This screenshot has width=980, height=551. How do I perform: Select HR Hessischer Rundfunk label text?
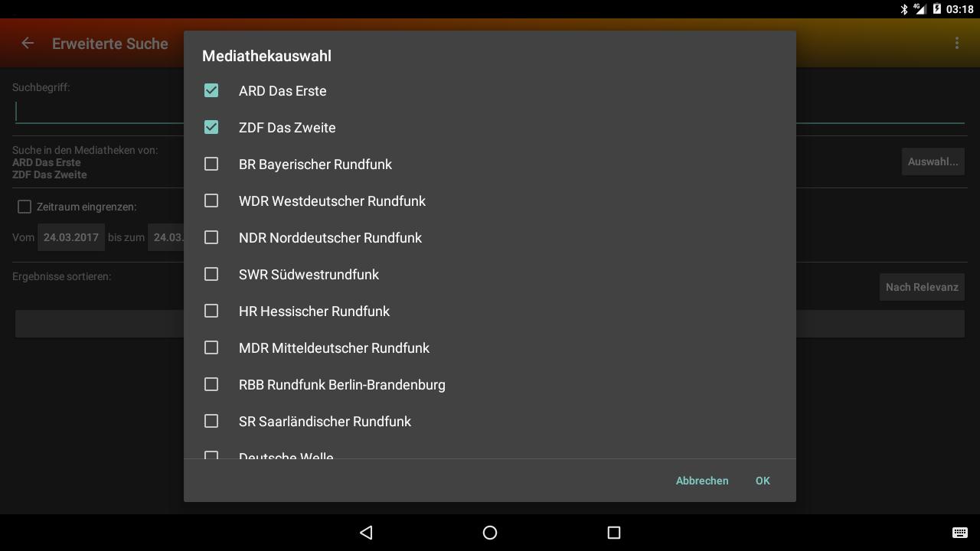pyautogui.click(x=314, y=311)
